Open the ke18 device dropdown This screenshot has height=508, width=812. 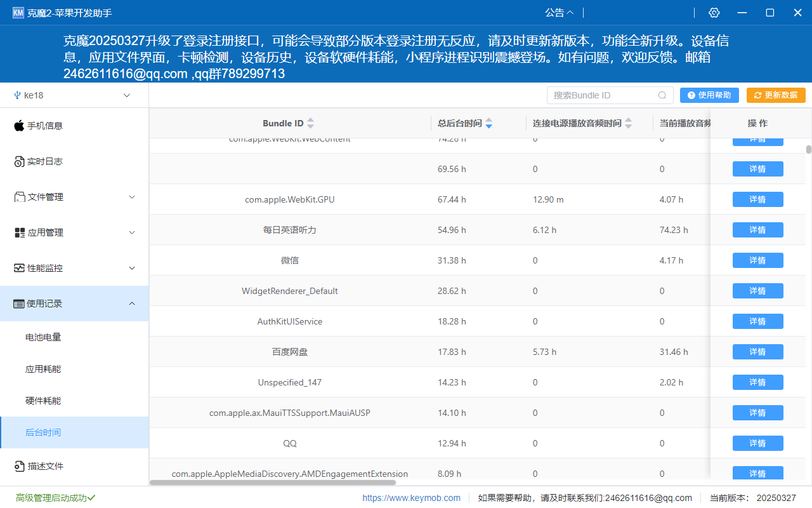pyautogui.click(x=74, y=95)
